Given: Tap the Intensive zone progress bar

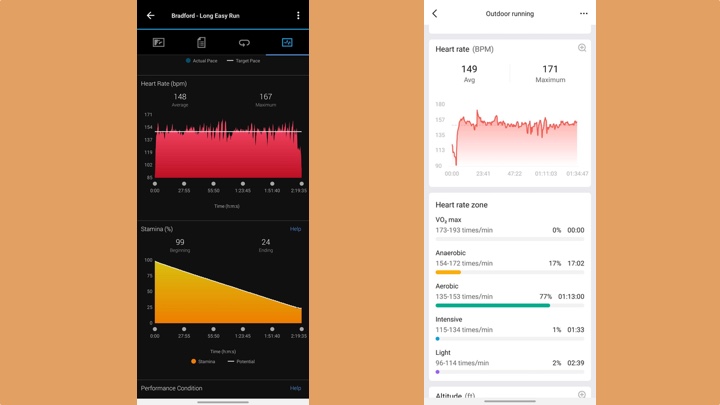Looking at the screenshot, I should (x=510, y=338).
